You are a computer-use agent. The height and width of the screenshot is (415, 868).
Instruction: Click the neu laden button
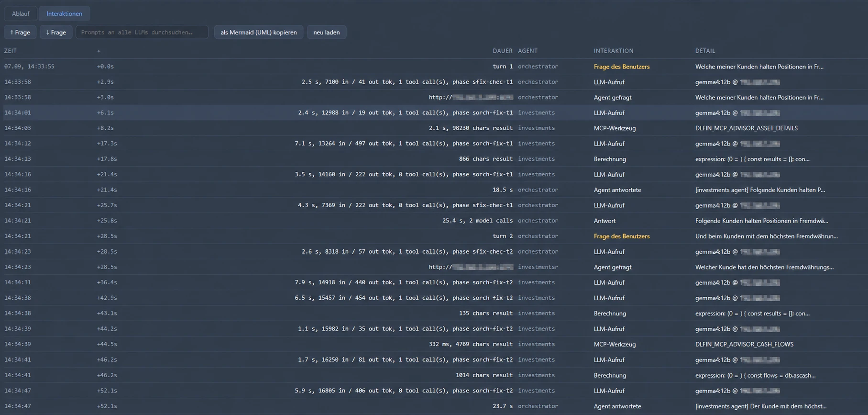tap(327, 32)
